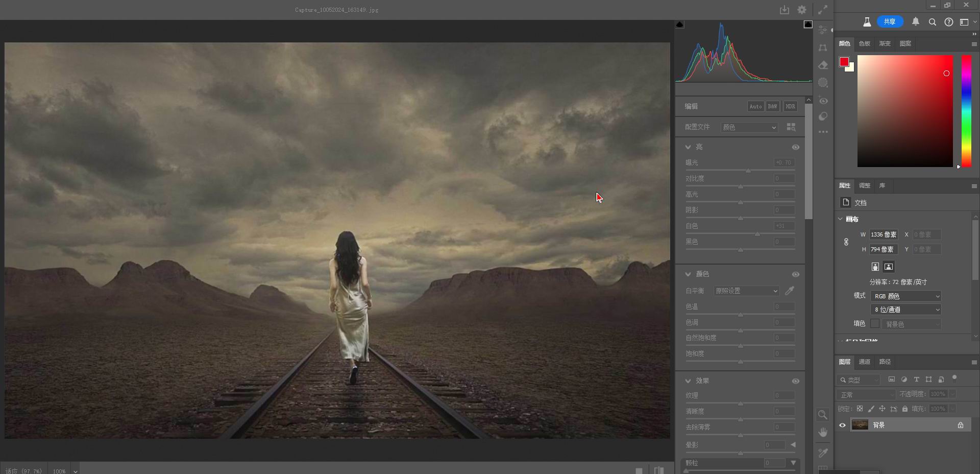Collapse the 亮 section
This screenshot has height=474, width=980.
(688, 147)
